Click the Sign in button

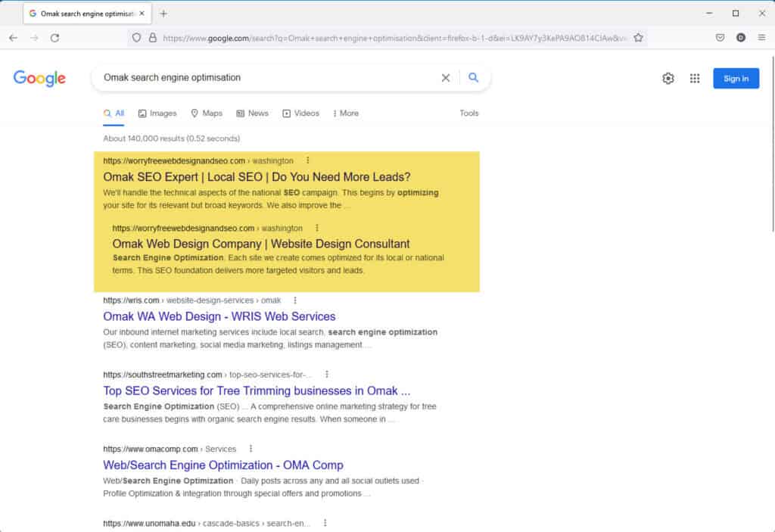[736, 78]
